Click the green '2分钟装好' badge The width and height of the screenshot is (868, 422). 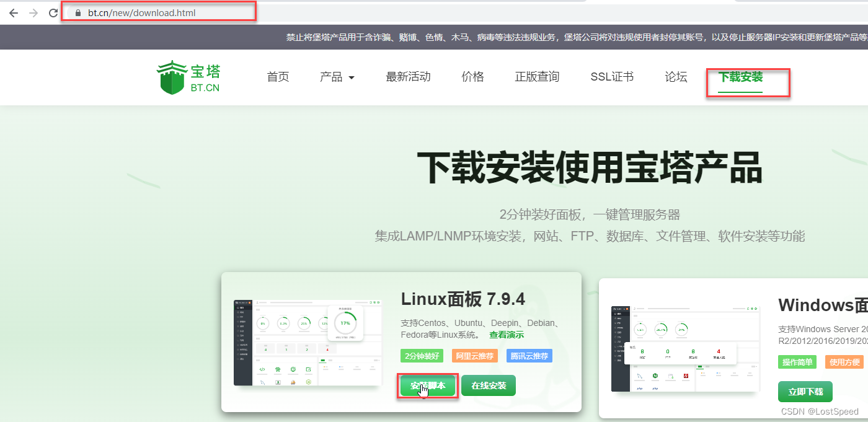422,356
